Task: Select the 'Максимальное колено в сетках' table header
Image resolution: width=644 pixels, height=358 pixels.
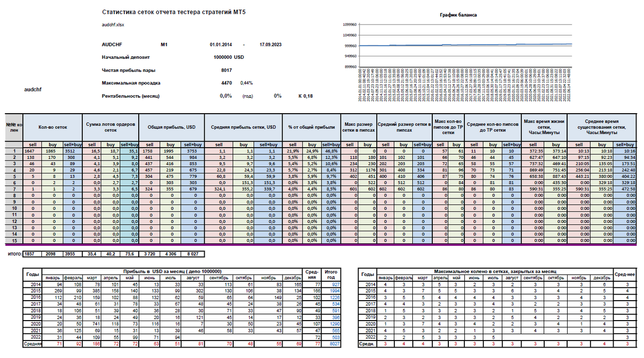Action: [x=494, y=271]
